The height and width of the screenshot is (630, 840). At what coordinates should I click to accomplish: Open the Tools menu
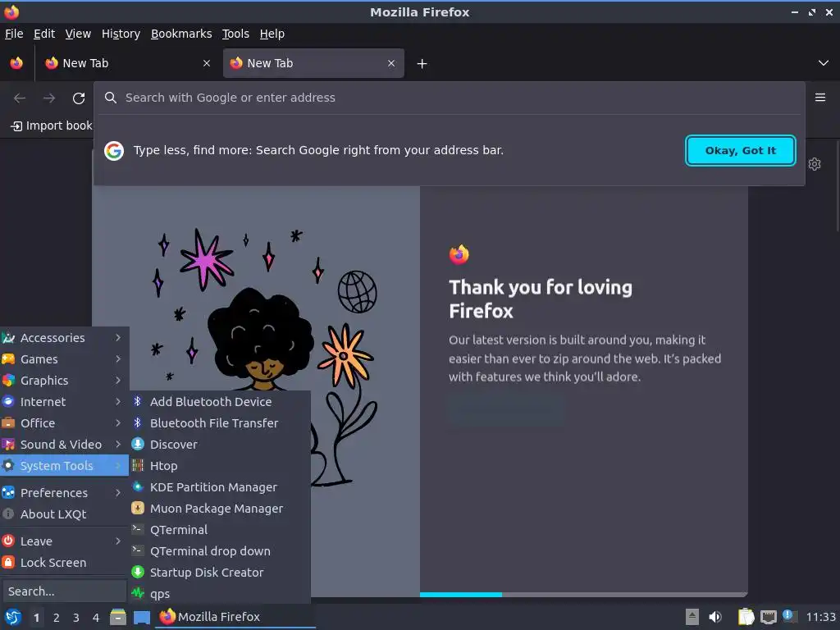point(235,34)
